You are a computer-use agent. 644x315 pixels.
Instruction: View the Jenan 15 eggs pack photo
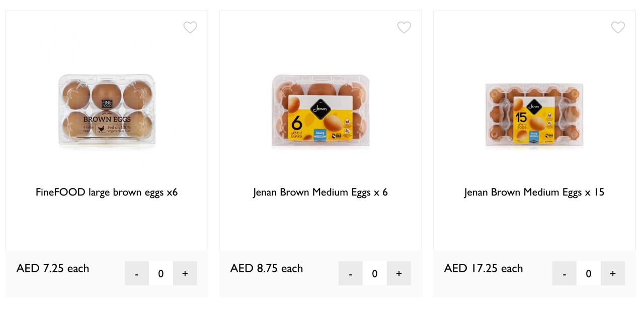pyautogui.click(x=534, y=115)
